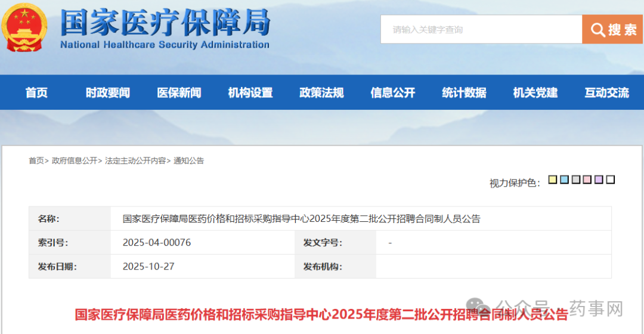Screen dimensions: 644x334
Task: Reset to white background color swatch
Action: (x=610, y=180)
